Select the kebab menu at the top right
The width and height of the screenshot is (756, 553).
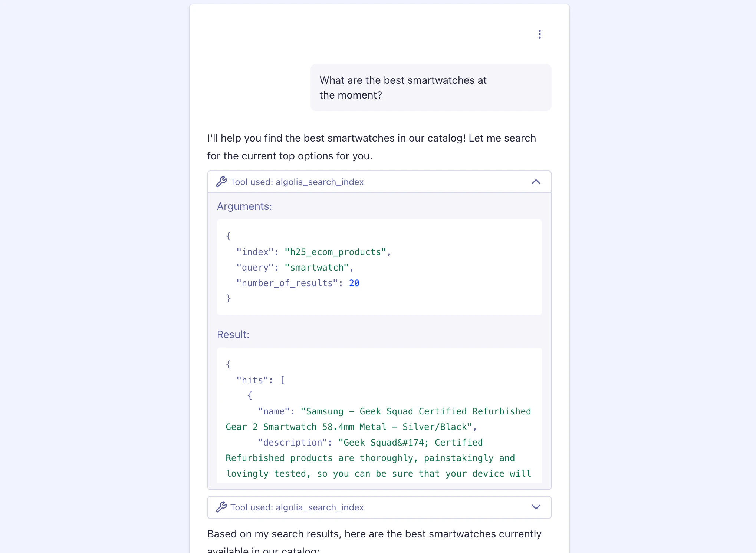point(539,34)
